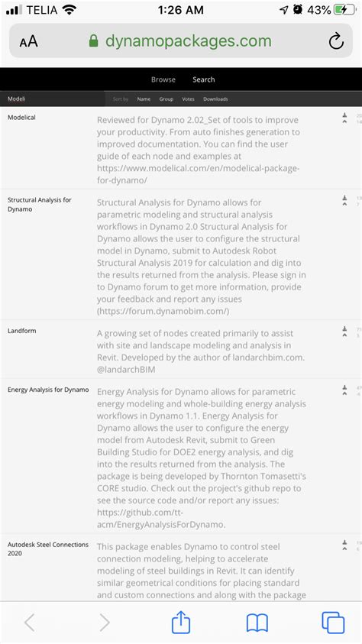Viewport: 362px width, 644px height.
Task: Go back with the Safari back arrow
Action: point(29,623)
